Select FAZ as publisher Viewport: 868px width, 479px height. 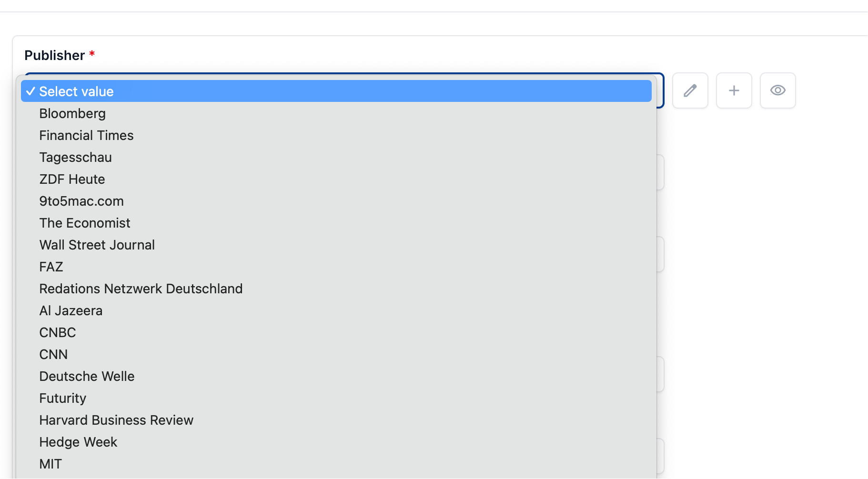pos(336,267)
